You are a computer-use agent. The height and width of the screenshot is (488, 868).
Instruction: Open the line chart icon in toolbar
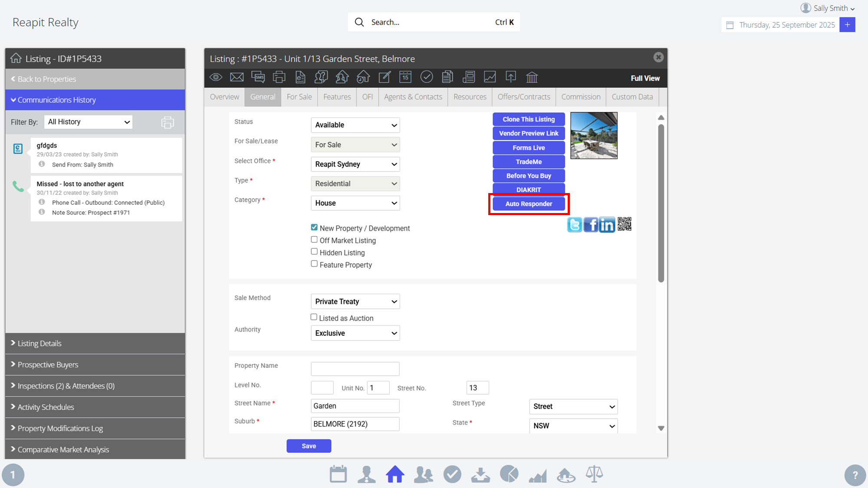(x=490, y=77)
